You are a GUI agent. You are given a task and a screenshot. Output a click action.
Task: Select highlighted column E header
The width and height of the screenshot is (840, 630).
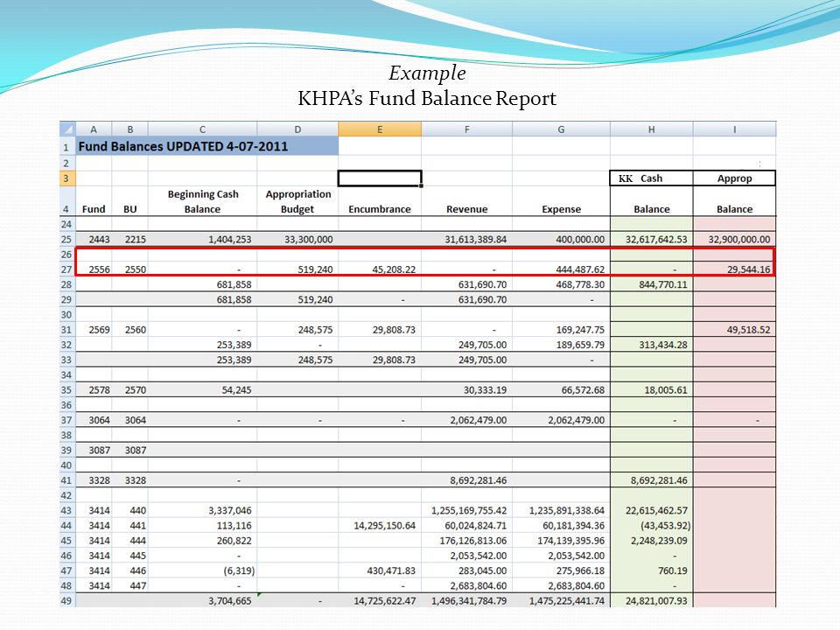380,129
